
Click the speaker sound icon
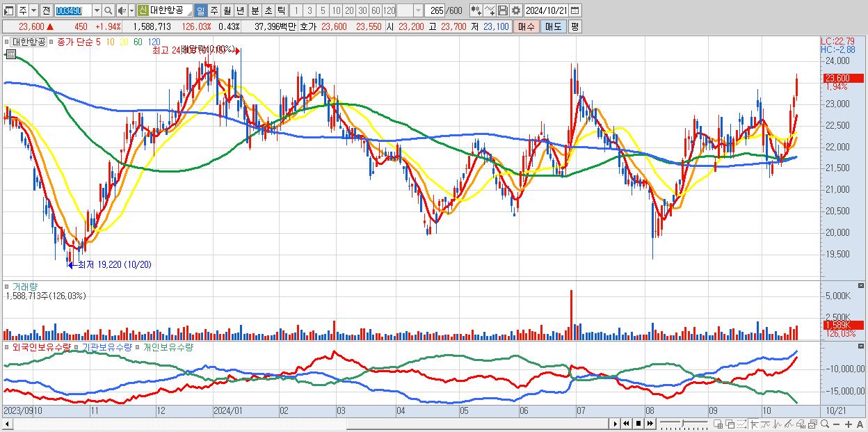coord(121,10)
